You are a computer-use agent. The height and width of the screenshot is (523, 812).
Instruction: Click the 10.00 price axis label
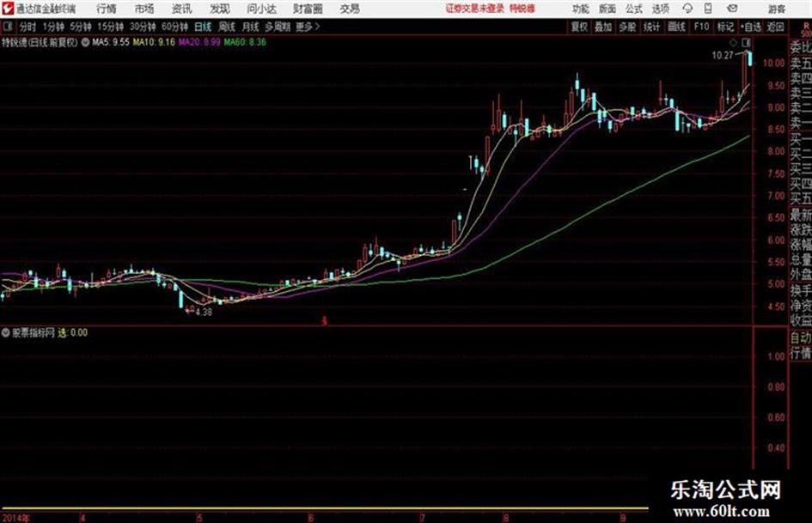tap(773, 63)
